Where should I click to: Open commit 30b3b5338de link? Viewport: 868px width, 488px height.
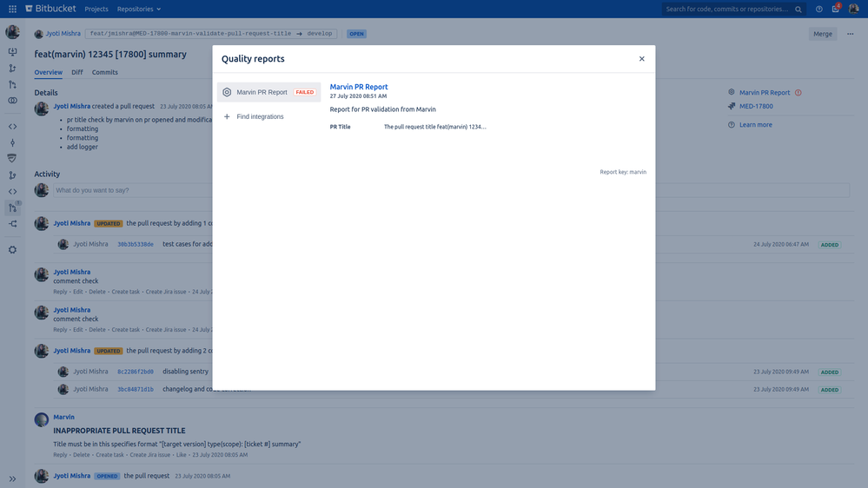coord(136,245)
